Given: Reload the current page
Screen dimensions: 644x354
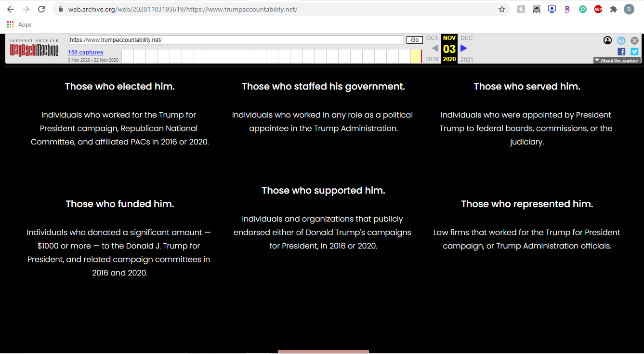Looking at the screenshot, I should coord(41,9).
